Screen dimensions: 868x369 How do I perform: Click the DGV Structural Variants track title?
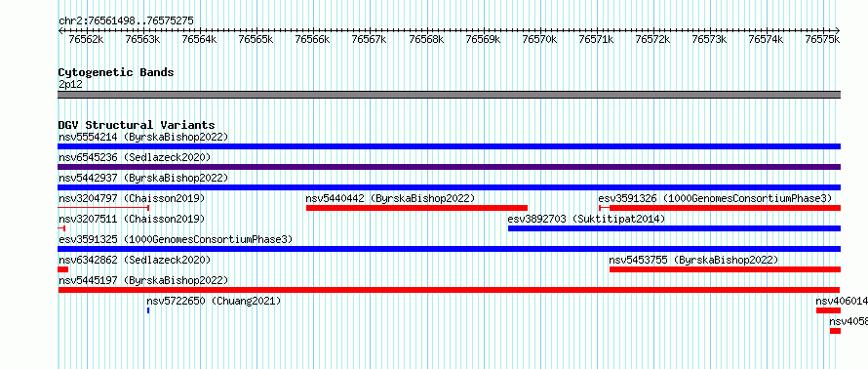(137, 125)
